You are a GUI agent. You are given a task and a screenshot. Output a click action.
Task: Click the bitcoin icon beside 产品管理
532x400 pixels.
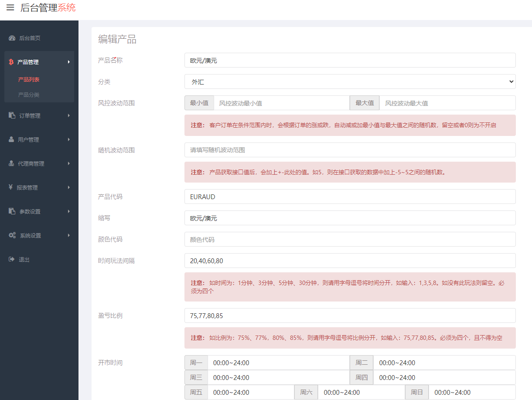11,62
